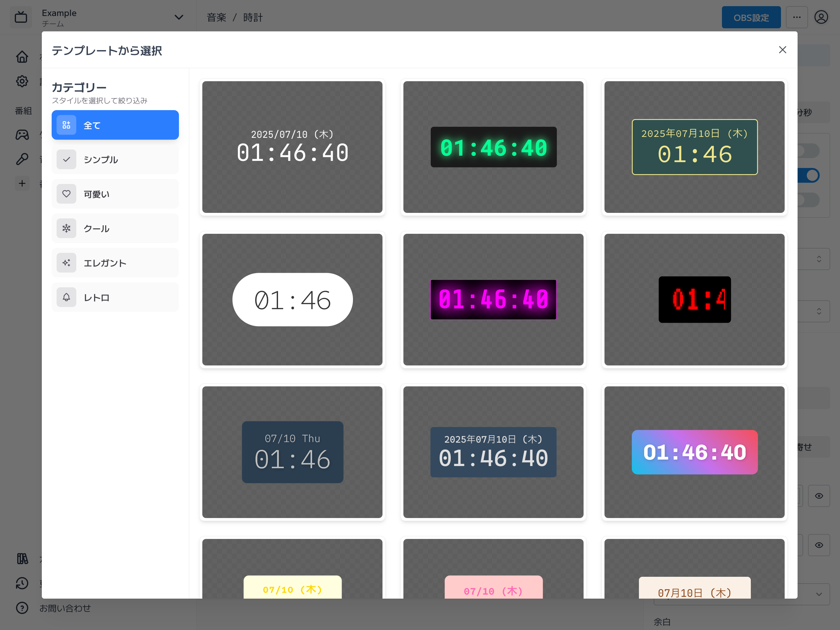Open the user account profile icon
840x630 pixels.
click(x=821, y=18)
